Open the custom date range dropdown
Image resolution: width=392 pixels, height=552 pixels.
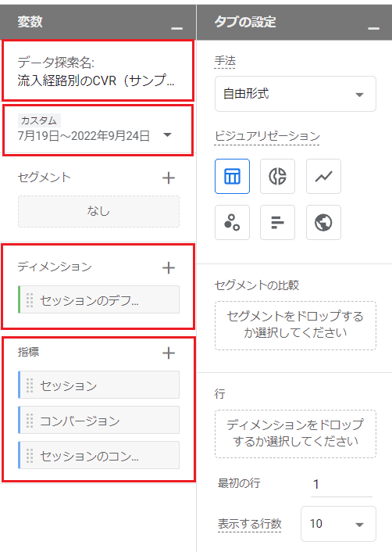click(x=95, y=131)
